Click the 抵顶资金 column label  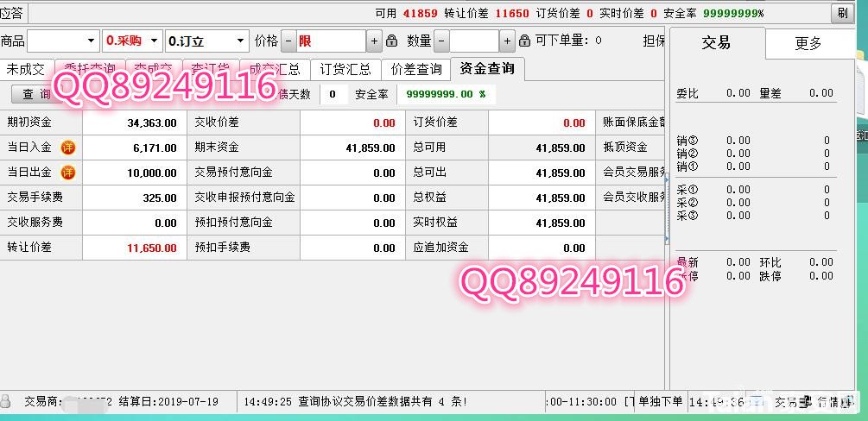(625, 148)
